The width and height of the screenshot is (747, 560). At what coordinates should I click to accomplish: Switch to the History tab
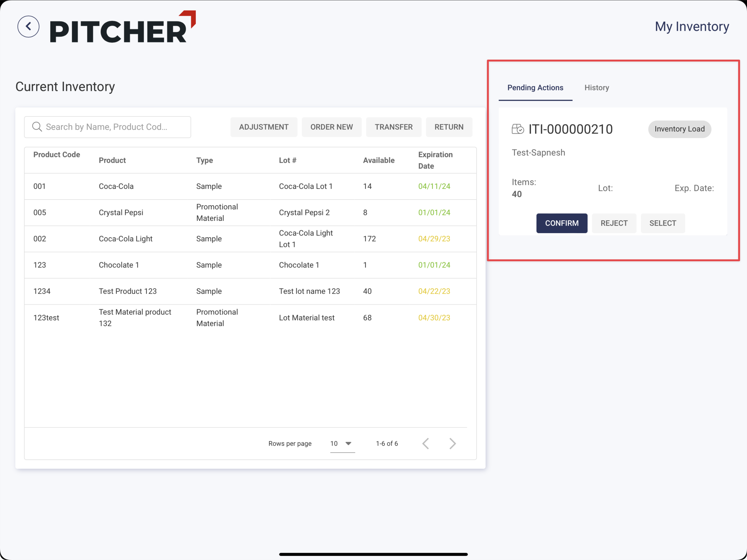click(596, 88)
